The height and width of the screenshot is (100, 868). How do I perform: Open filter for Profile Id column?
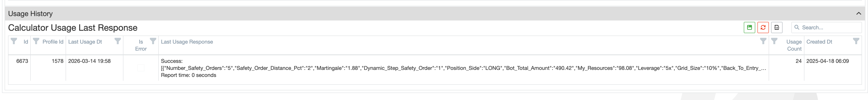point(36,41)
